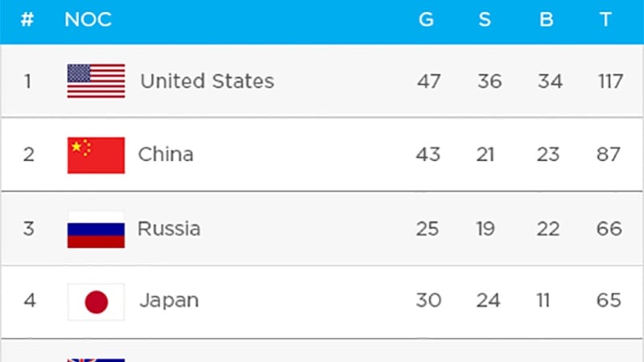The image size is (644, 362).
Task: Sort by the G gold column header
Action: tap(427, 20)
